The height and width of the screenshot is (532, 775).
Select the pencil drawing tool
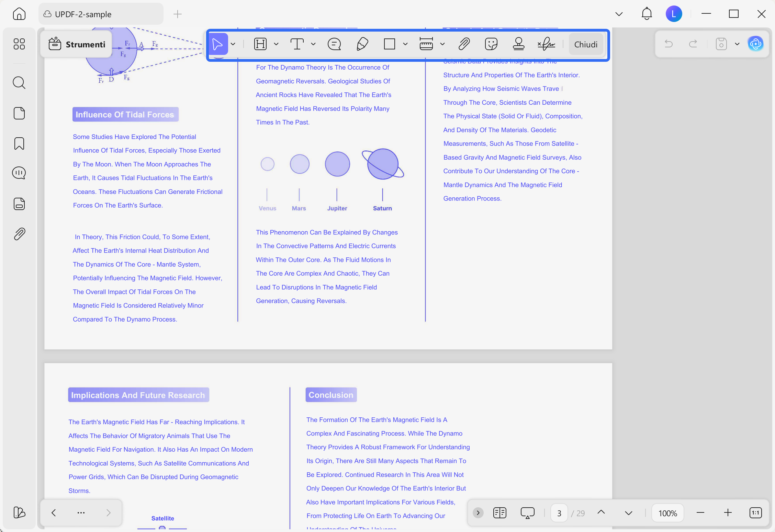coord(362,44)
